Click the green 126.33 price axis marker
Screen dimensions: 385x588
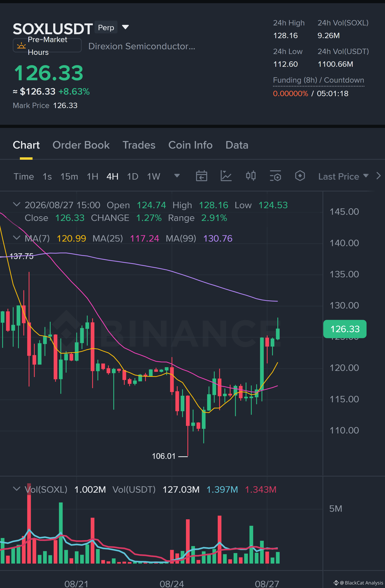tap(345, 329)
